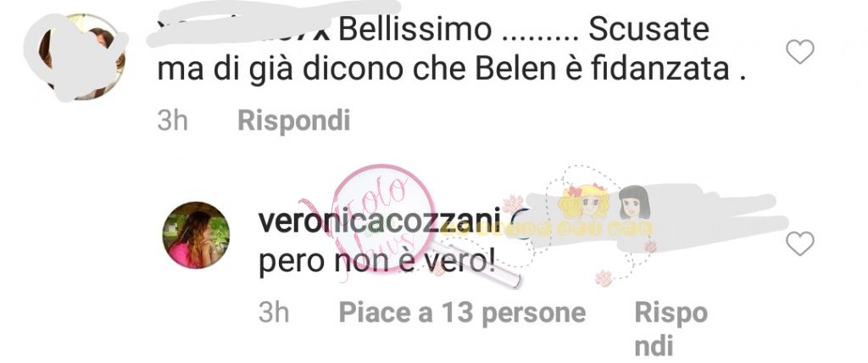Select the reply text pero non è vero!

376,260
